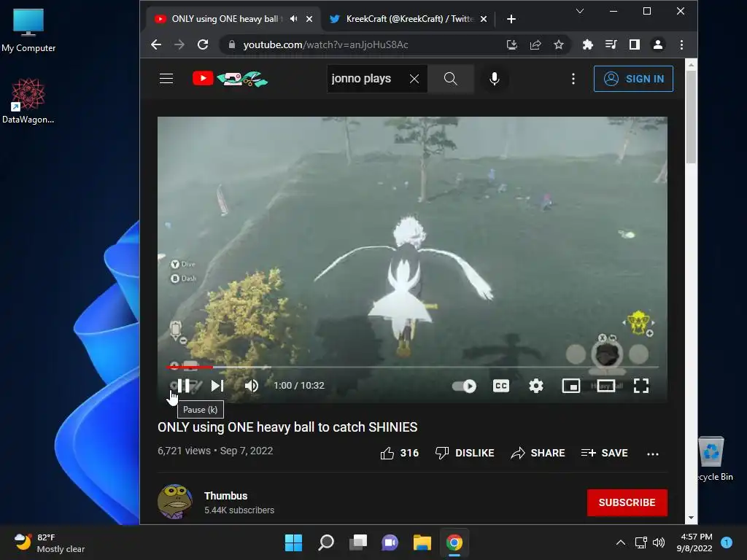Viewport: 747px width, 560px height.
Task: Open weather widget 82°F
Action: point(50,542)
